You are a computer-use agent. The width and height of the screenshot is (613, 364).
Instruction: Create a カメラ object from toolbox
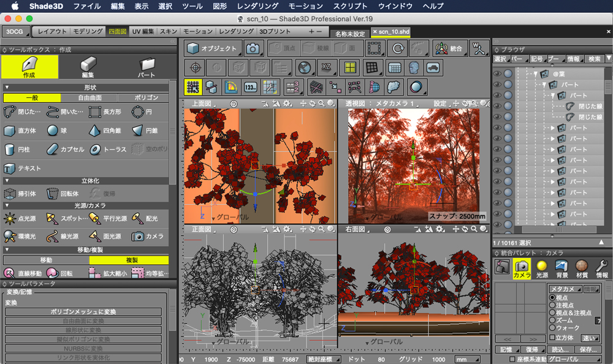coord(147,236)
